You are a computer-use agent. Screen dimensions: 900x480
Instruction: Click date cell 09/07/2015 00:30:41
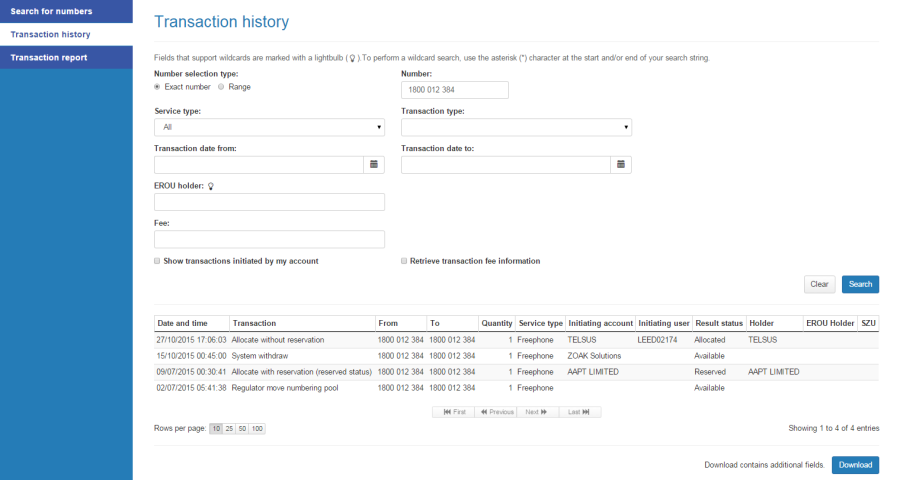click(192, 372)
